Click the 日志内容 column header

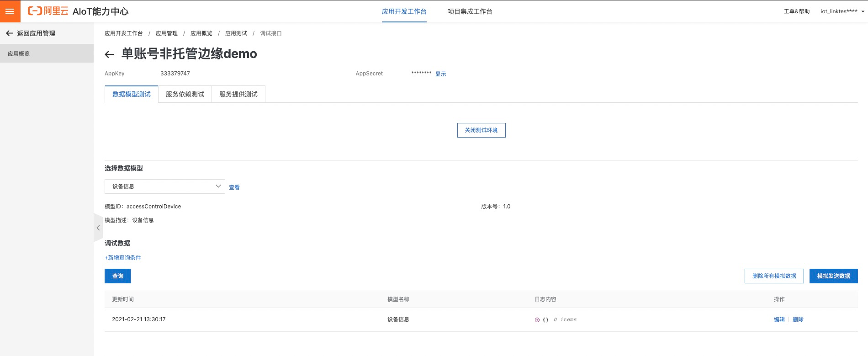pos(545,299)
